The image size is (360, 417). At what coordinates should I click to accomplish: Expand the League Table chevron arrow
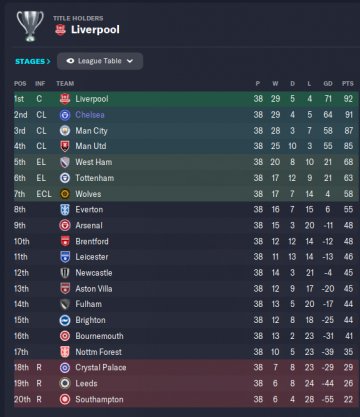pos(130,61)
